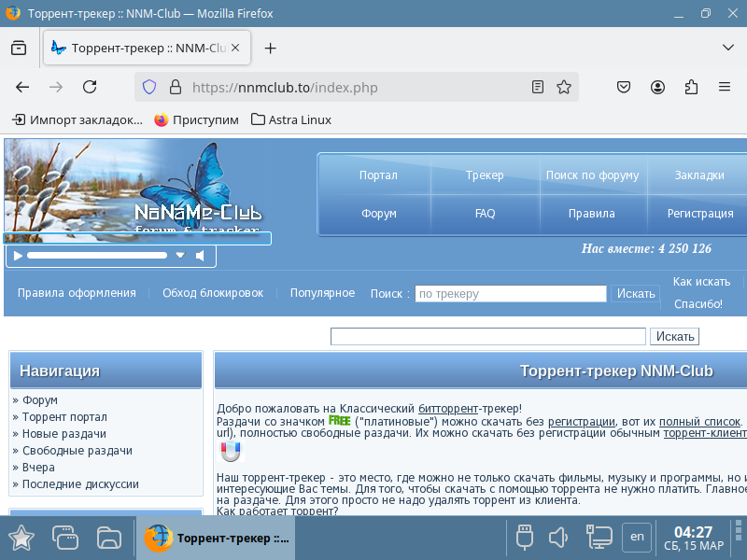Open Поиск по форуму menu item

pyautogui.click(x=592, y=175)
